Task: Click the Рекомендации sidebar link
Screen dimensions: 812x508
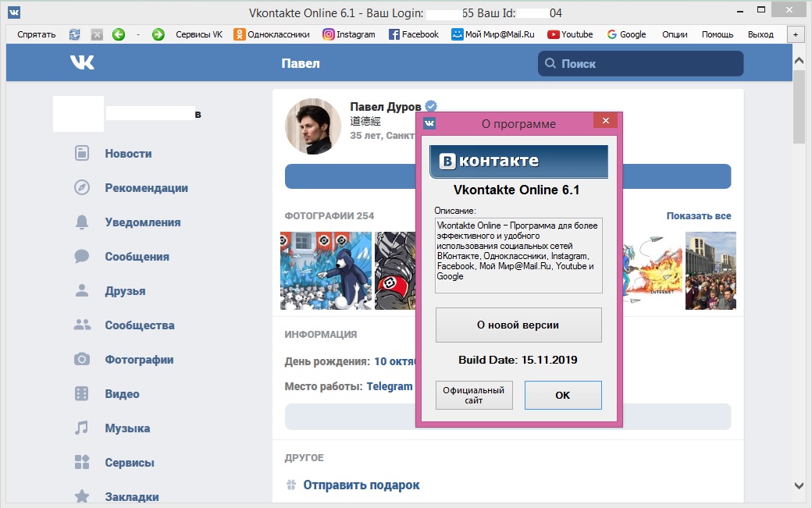Action: [x=147, y=187]
